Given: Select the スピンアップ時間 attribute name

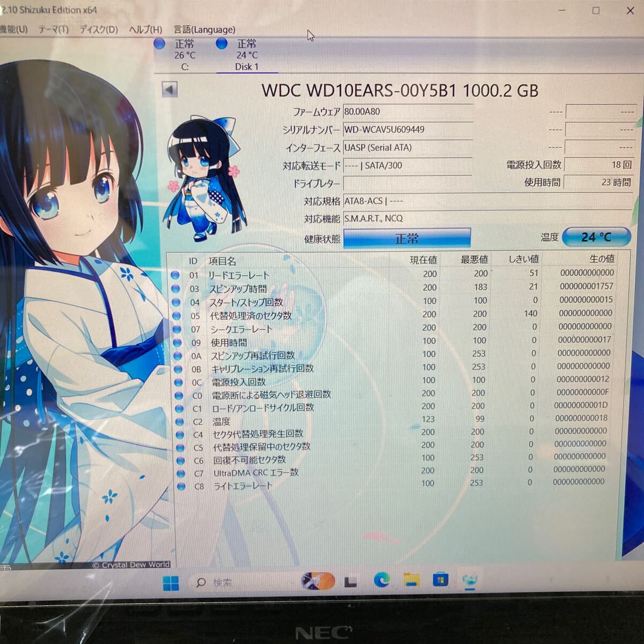Looking at the screenshot, I should pos(238,289).
